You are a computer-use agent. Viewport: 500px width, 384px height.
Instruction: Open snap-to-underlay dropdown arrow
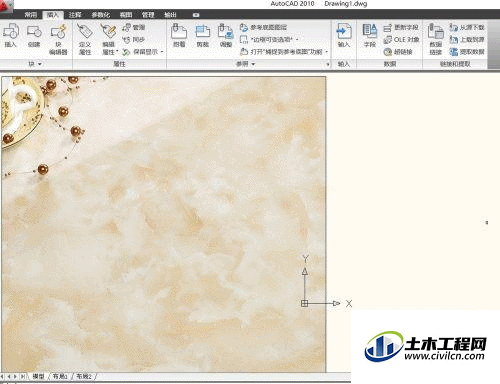click(x=326, y=52)
